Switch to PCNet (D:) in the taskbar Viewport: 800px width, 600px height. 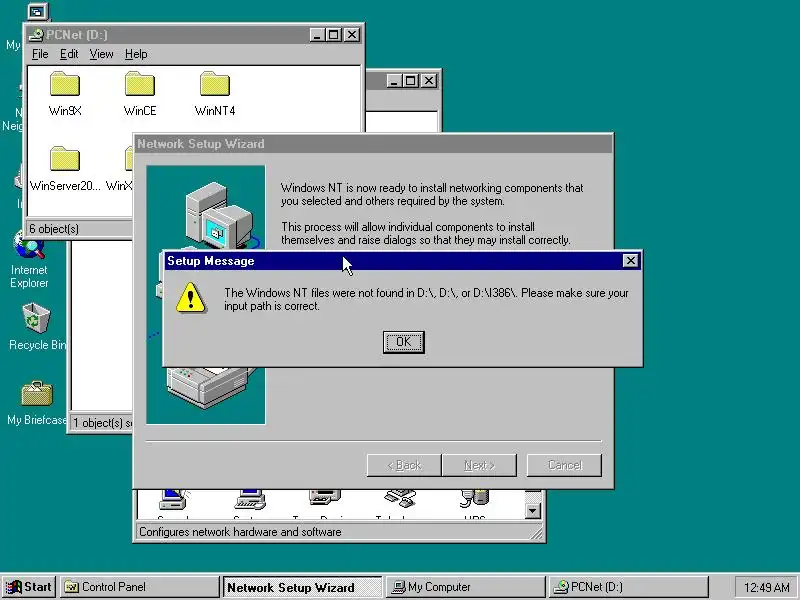point(628,587)
